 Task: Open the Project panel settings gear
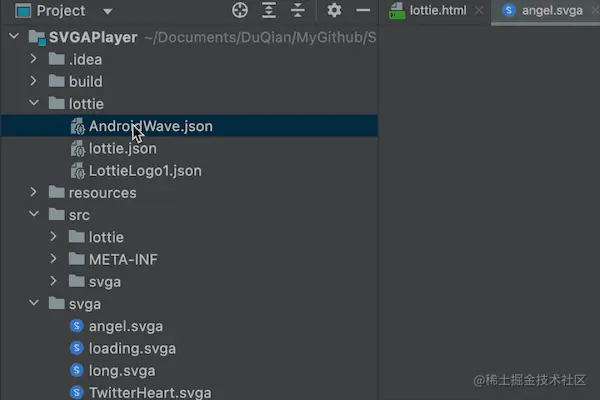tap(334, 11)
